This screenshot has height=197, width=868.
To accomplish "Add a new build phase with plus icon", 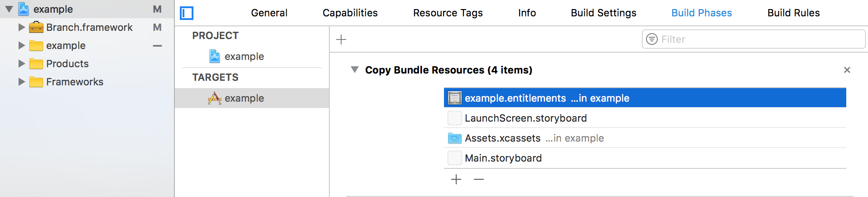I will (341, 39).
